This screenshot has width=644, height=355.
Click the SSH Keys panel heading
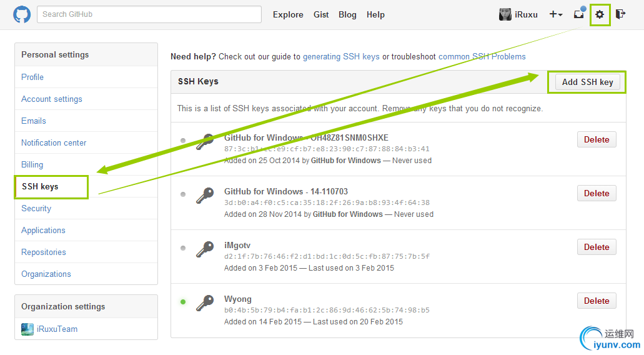point(198,81)
